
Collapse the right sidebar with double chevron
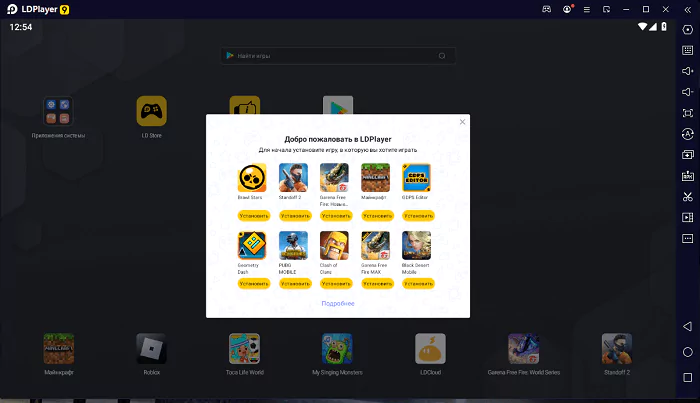pos(688,10)
